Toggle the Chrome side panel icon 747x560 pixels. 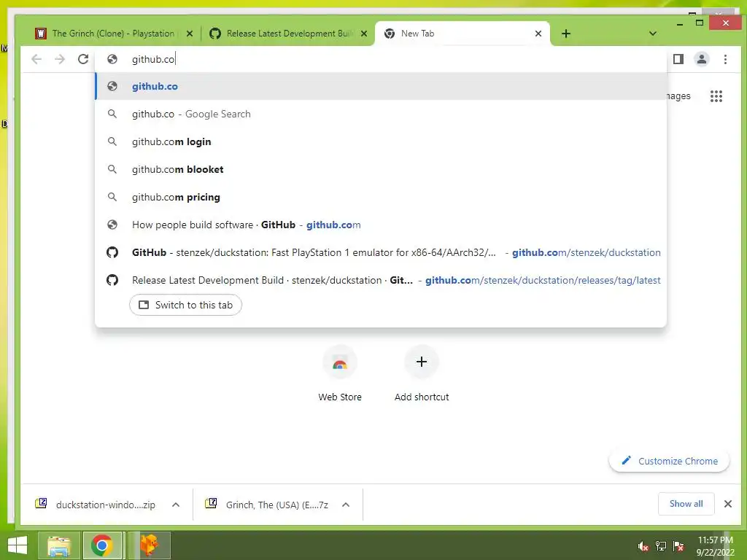(x=678, y=59)
